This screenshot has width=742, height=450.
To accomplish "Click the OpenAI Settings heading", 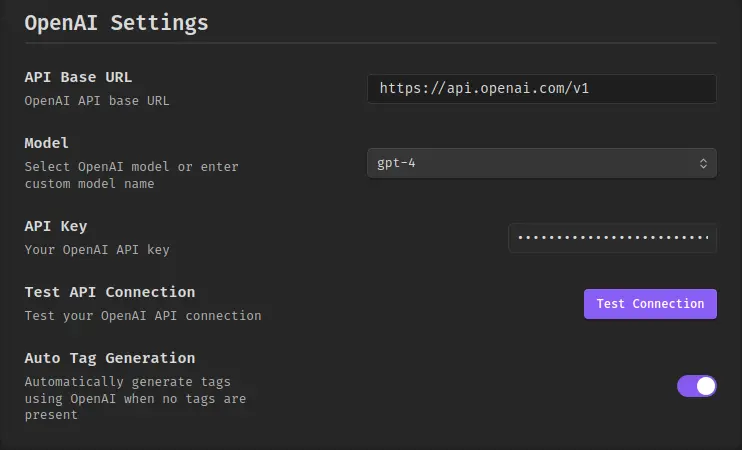I will [x=116, y=23].
